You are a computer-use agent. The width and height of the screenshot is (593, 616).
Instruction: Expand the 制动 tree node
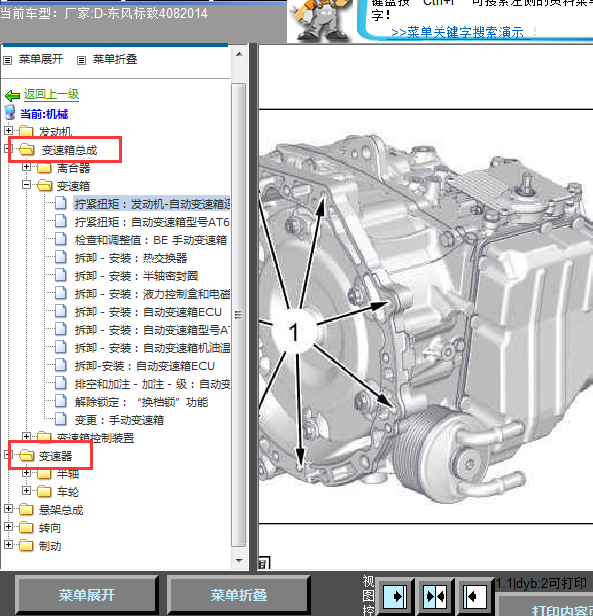(x=8, y=544)
